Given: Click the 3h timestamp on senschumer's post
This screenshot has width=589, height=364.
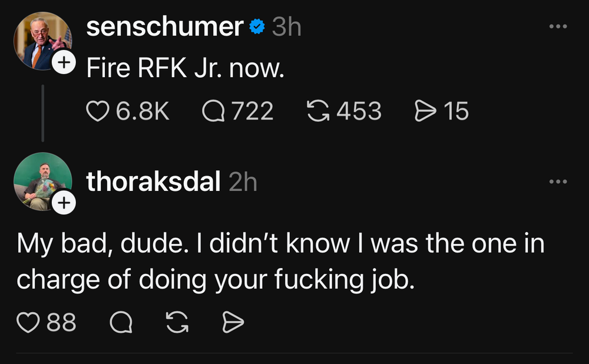Looking at the screenshot, I should pos(287,27).
